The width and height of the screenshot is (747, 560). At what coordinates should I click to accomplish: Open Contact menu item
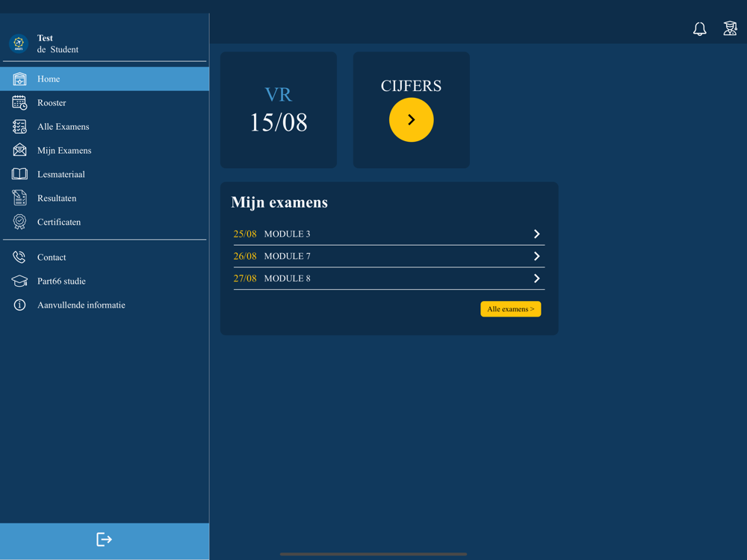105,257
